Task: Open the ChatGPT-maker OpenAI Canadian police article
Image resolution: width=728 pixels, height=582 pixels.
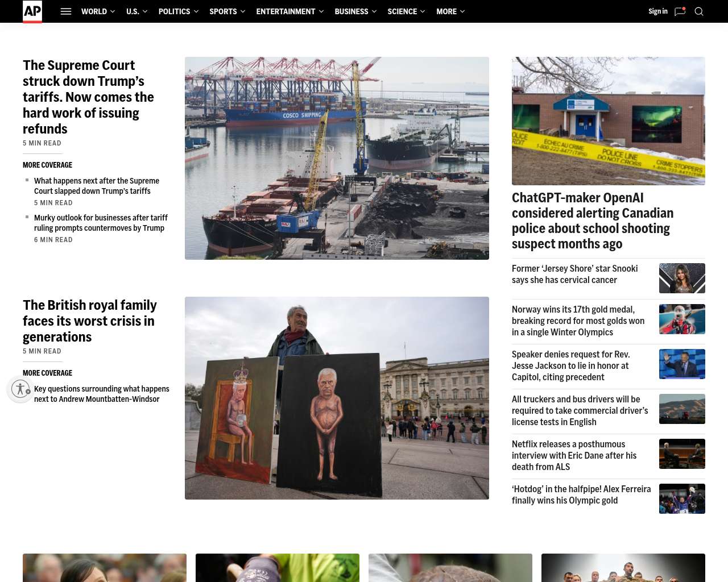Action: [x=592, y=221]
